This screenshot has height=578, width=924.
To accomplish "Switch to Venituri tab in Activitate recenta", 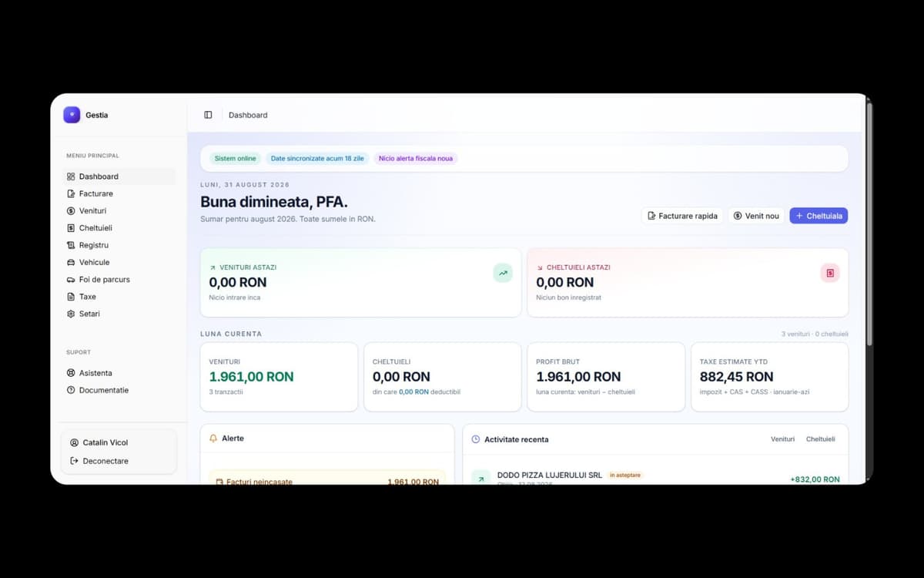I will point(782,439).
